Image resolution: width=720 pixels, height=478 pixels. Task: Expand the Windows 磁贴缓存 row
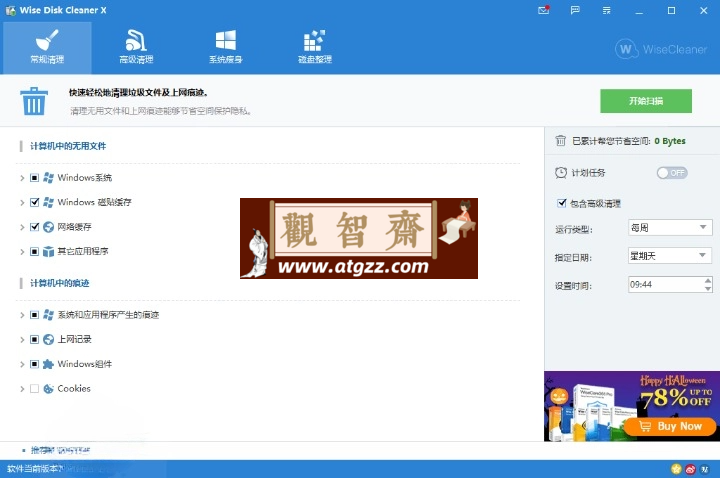22,202
